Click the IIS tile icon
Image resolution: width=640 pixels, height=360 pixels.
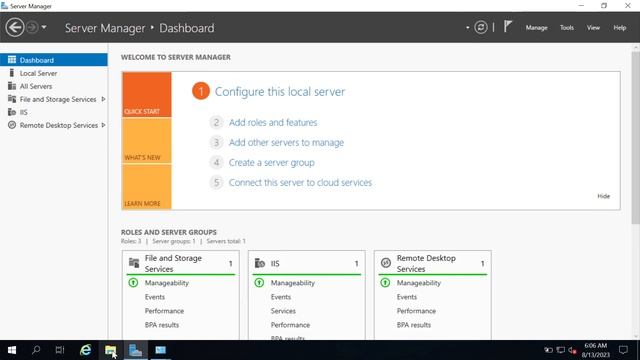coord(260,263)
